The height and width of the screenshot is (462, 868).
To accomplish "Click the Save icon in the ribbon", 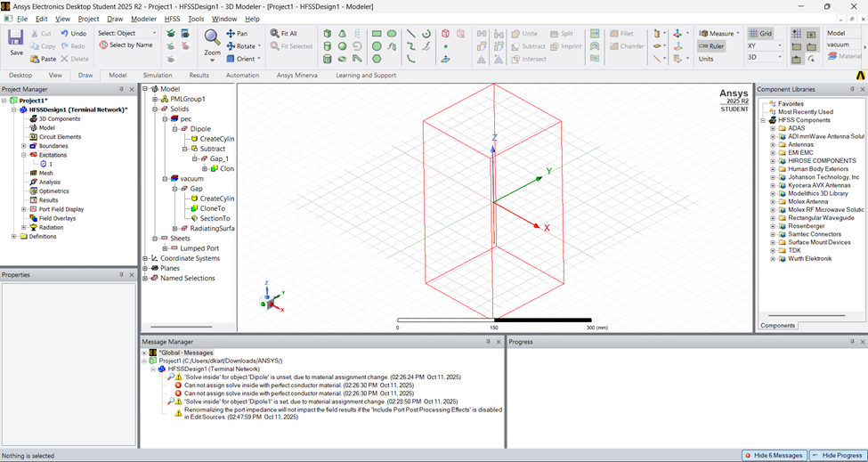I will (16, 38).
